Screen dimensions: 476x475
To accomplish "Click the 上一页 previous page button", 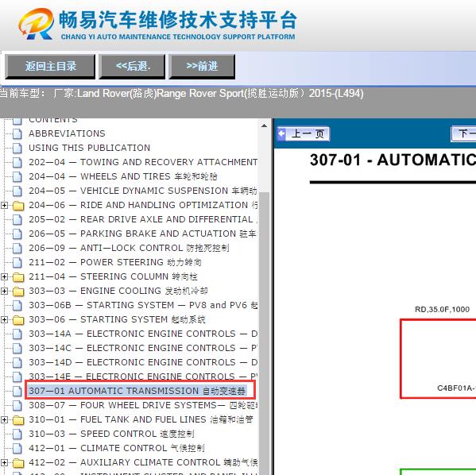I will coord(303,133).
